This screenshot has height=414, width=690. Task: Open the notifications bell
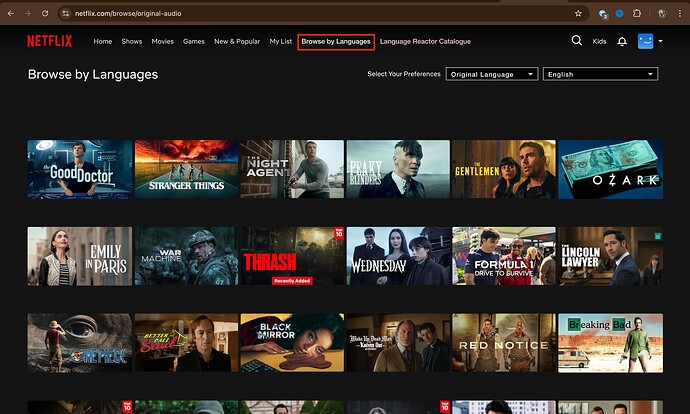coord(622,41)
